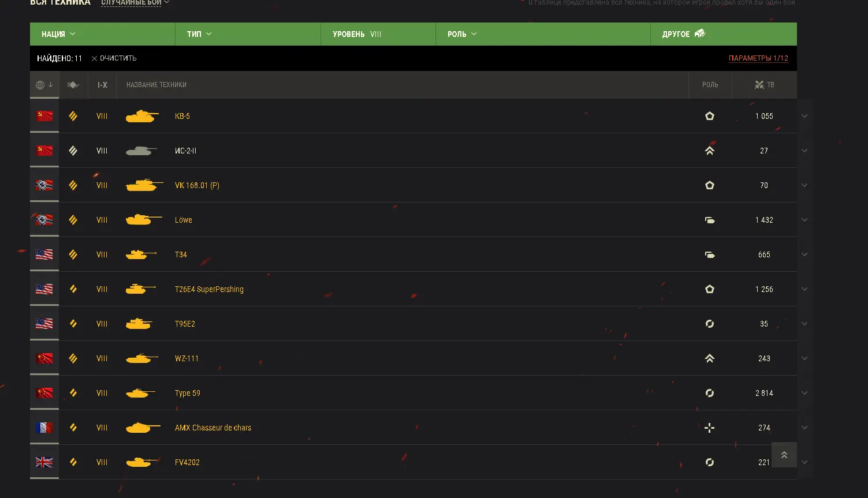This screenshot has width=868, height=498.
Task: Click battles value 1 055 for КВ-5
Action: [x=764, y=116]
